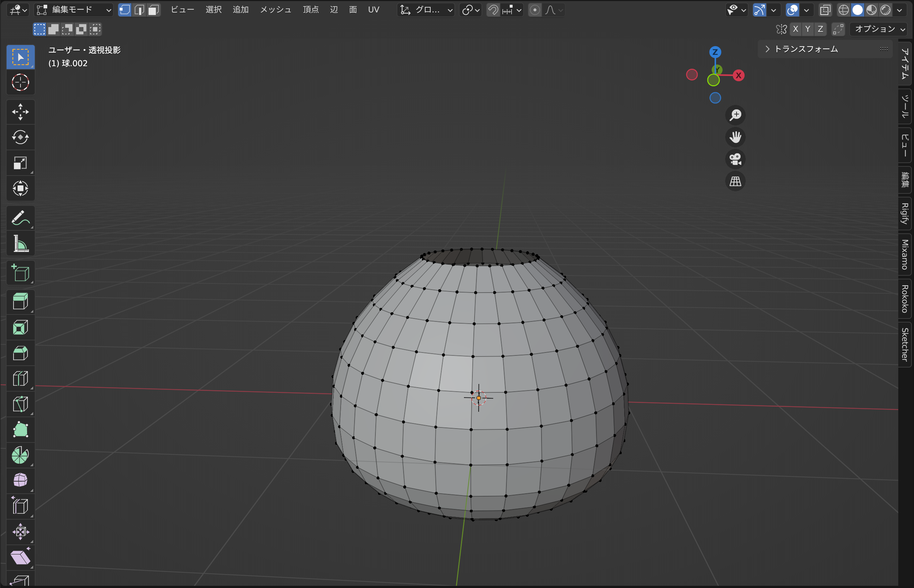Switch to wireframe viewport shading

point(844,10)
